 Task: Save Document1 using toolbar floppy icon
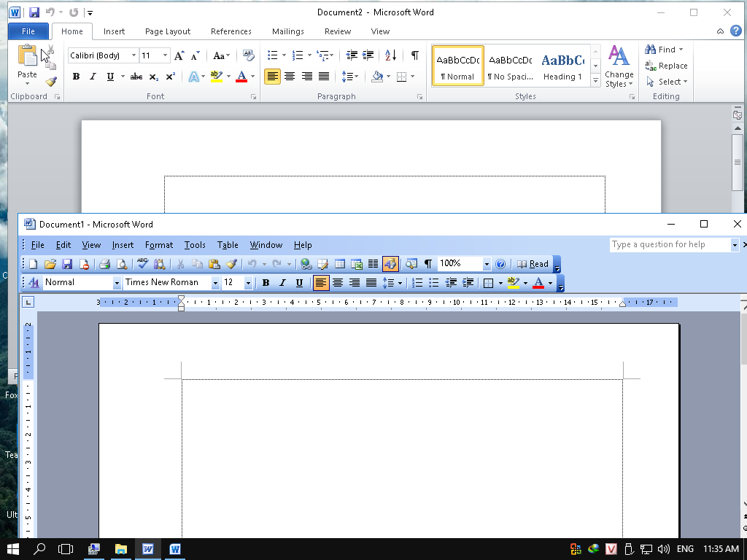coord(67,264)
